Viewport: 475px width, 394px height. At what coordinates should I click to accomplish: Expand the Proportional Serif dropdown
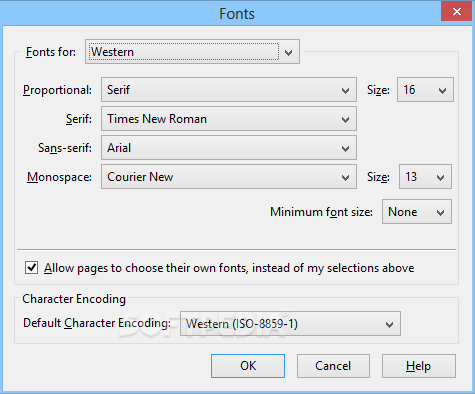(229, 90)
